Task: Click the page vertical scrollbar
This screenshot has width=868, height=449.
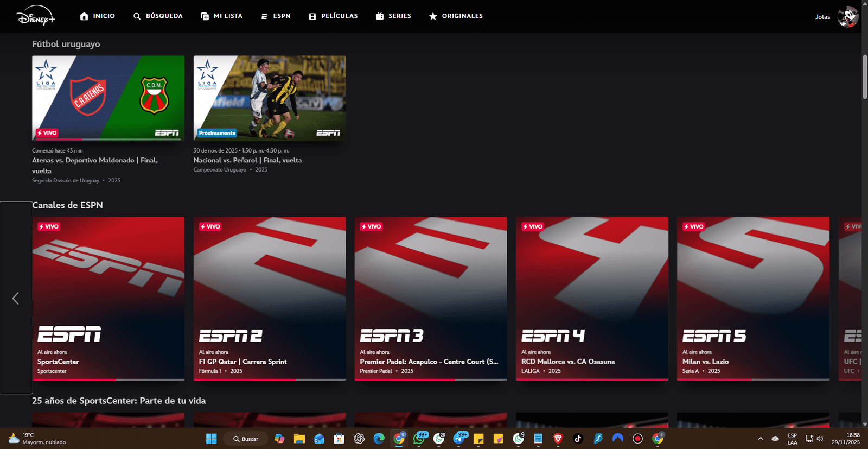Action: pyautogui.click(x=865, y=77)
